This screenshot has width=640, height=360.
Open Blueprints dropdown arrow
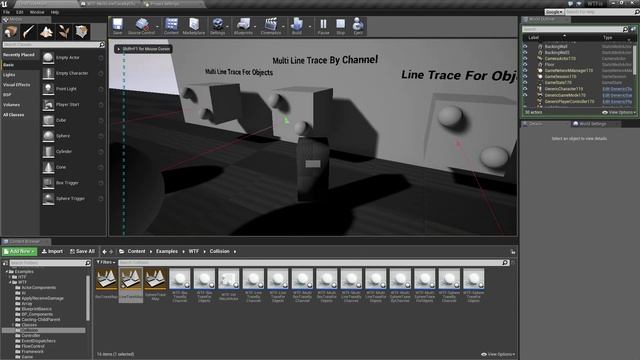tap(255, 27)
